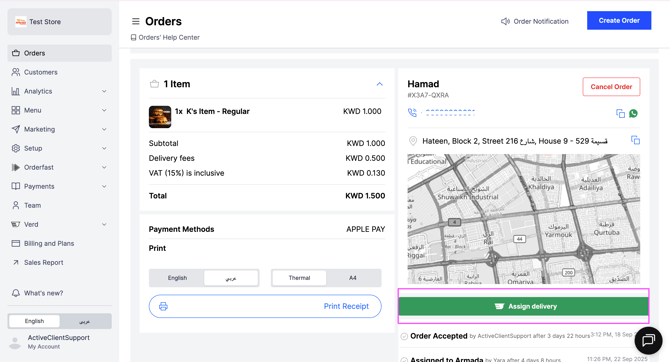Open the hamburger menu beside Orders
The height and width of the screenshot is (362, 670).
[x=135, y=21]
